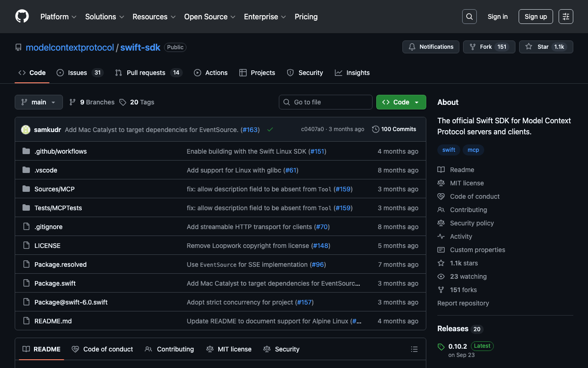Open the Open Source menu
The height and width of the screenshot is (368, 588).
pyautogui.click(x=209, y=17)
